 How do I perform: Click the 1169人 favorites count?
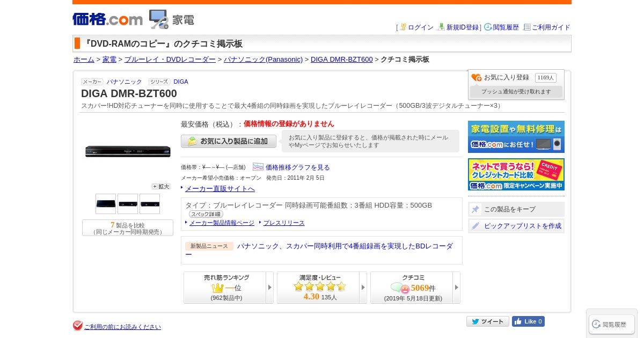pyautogui.click(x=546, y=78)
